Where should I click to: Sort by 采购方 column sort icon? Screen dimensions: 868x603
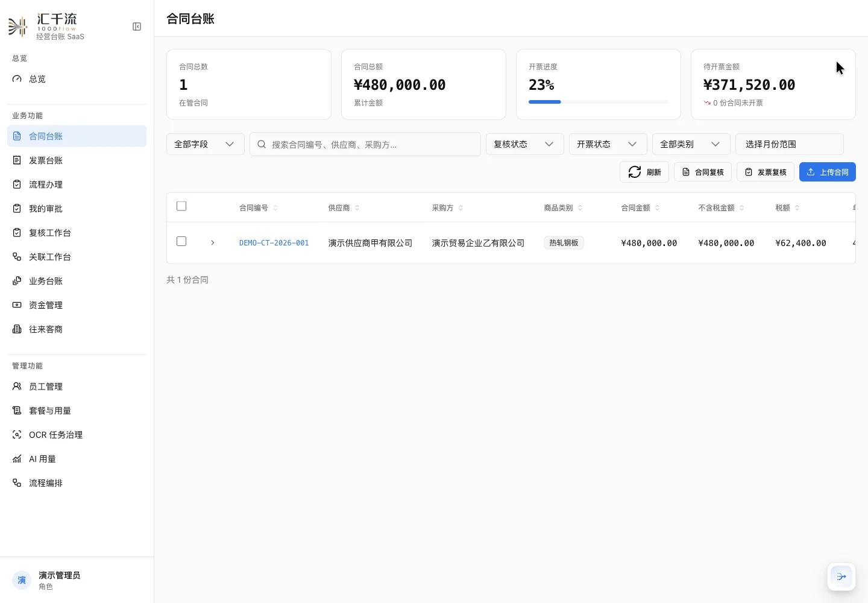[x=461, y=208]
